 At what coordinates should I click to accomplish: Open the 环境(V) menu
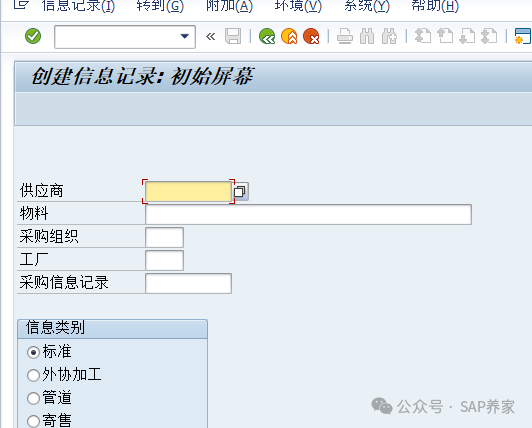tap(298, 6)
